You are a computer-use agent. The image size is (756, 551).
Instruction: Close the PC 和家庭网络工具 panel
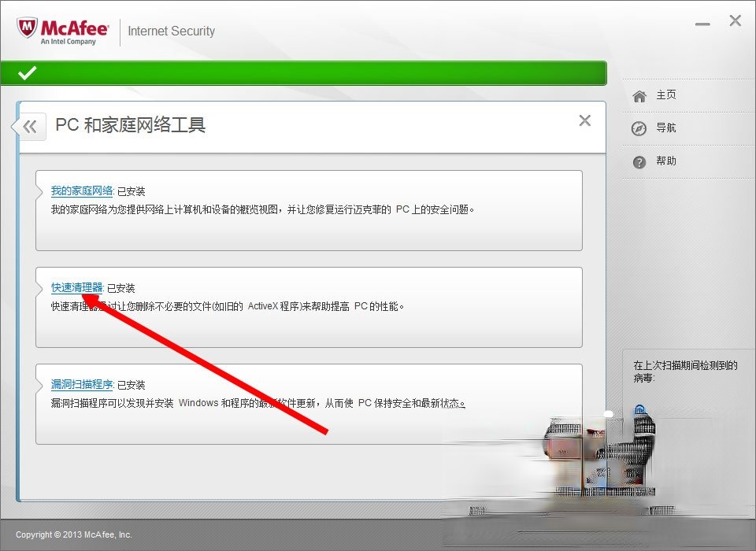coord(585,120)
